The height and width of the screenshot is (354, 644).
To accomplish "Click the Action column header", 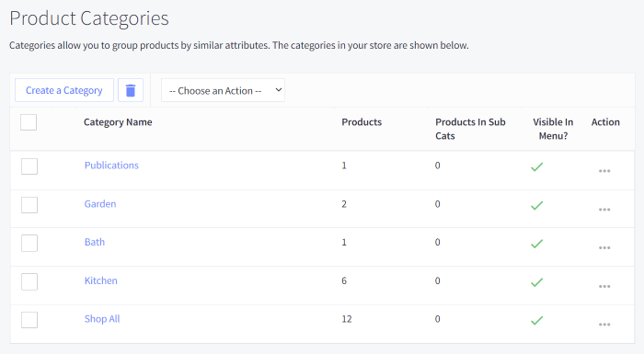I will (x=605, y=122).
